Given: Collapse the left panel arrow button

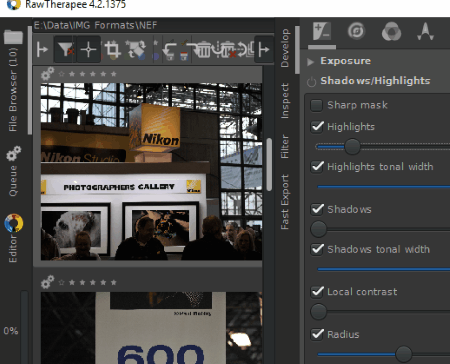Looking at the screenshot, I should tap(42, 50).
